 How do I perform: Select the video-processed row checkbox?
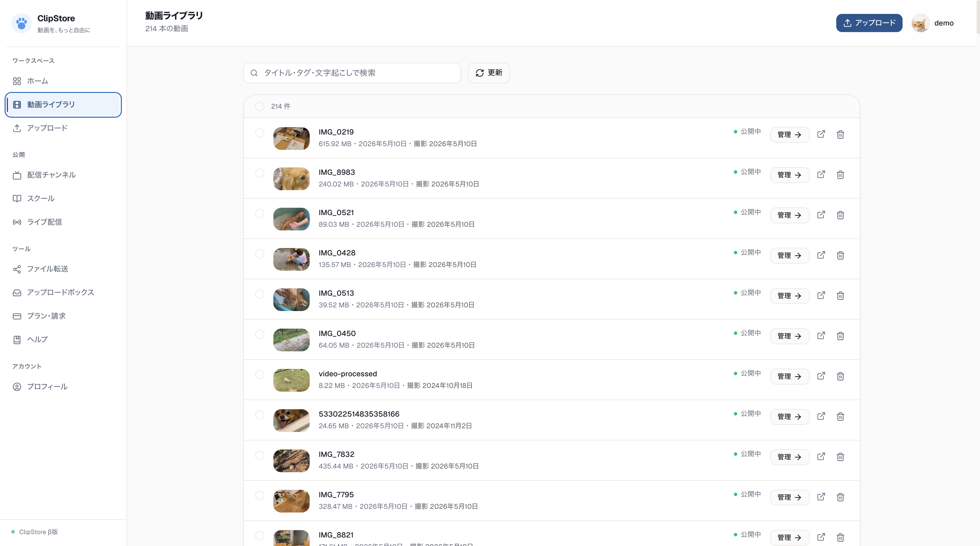pyautogui.click(x=259, y=374)
